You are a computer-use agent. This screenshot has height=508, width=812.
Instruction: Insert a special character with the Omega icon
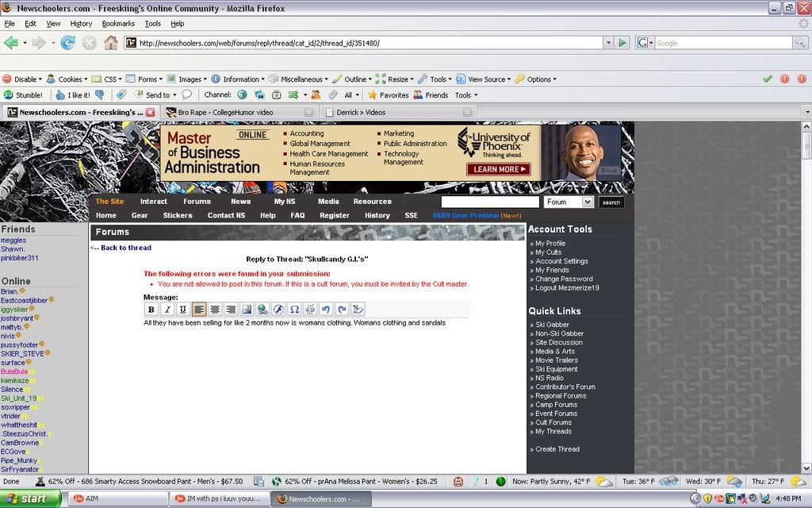coord(294,310)
